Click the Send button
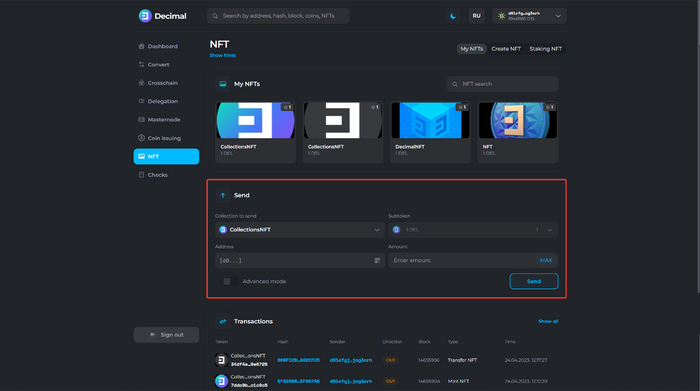 pos(533,281)
